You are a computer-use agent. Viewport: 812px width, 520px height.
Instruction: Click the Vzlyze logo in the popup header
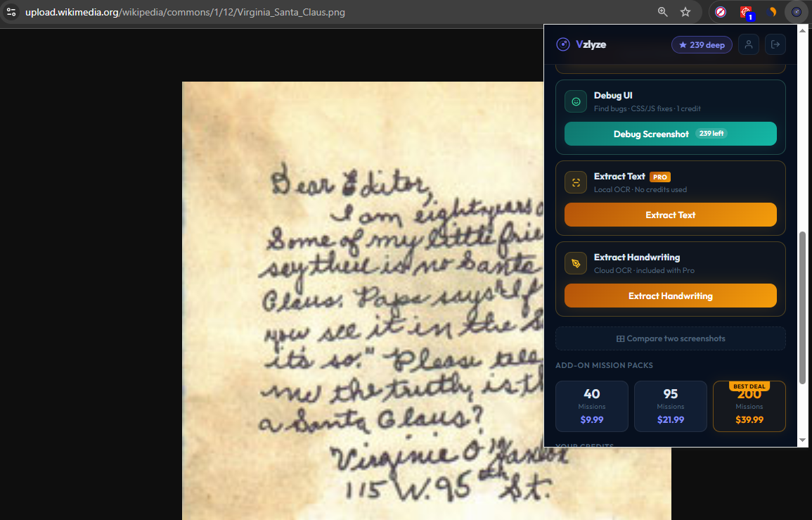click(581, 44)
